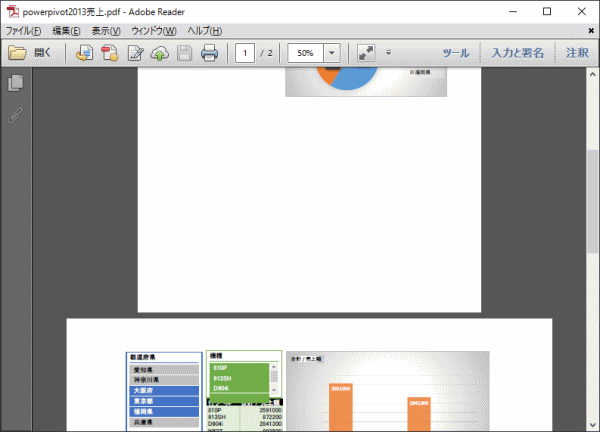Toggle the read mode expand-arrows icon
Screen dimensions: 600x432
coord(366,53)
